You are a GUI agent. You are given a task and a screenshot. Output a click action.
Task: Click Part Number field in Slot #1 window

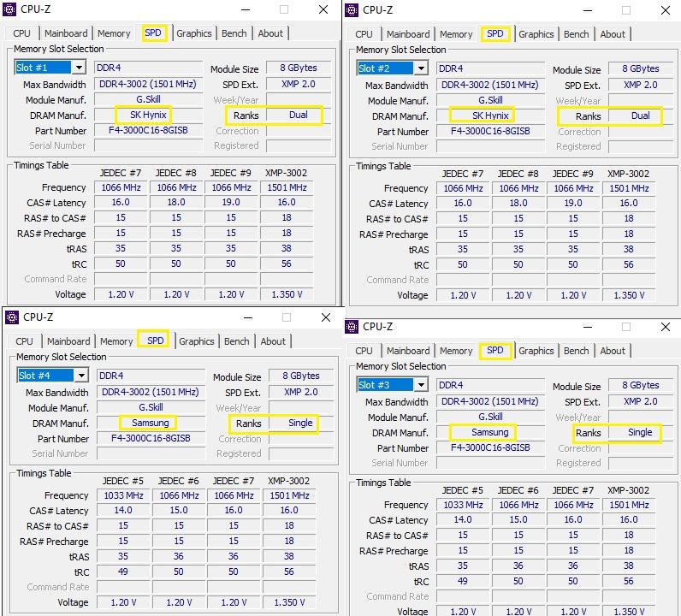[148, 130]
